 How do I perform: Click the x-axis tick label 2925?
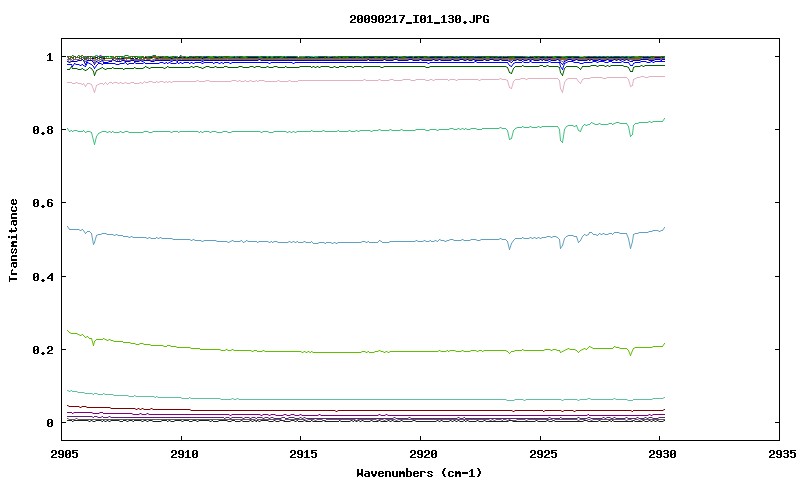point(542,454)
